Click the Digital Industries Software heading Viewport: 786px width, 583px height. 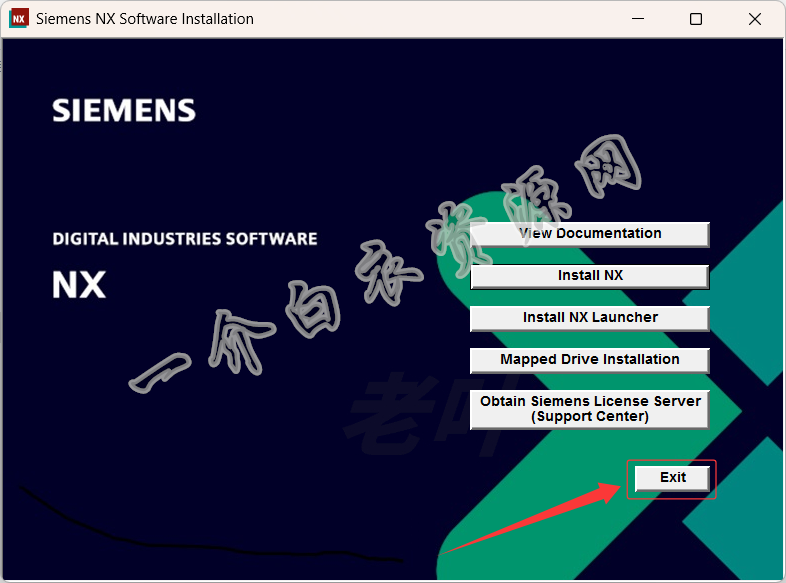pyautogui.click(x=185, y=239)
